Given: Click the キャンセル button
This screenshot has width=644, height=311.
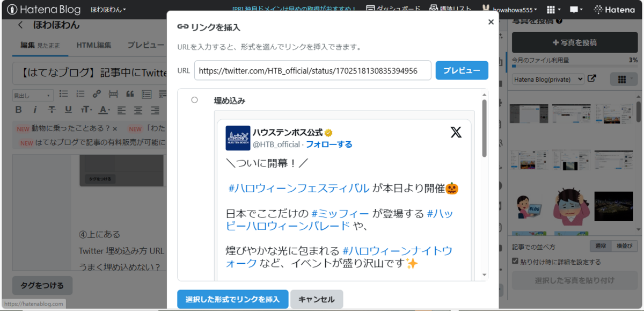Looking at the screenshot, I should pyautogui.click(x=317, y=299).
